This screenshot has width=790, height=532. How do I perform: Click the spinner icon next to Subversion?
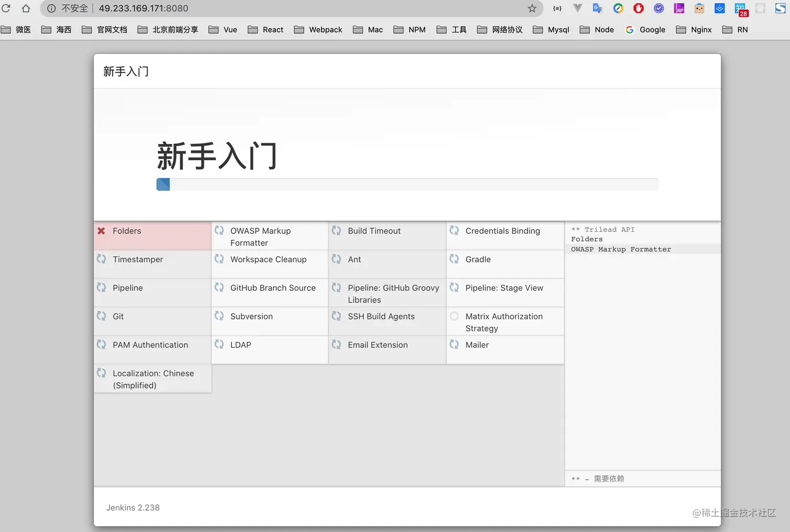coord(219,316)
